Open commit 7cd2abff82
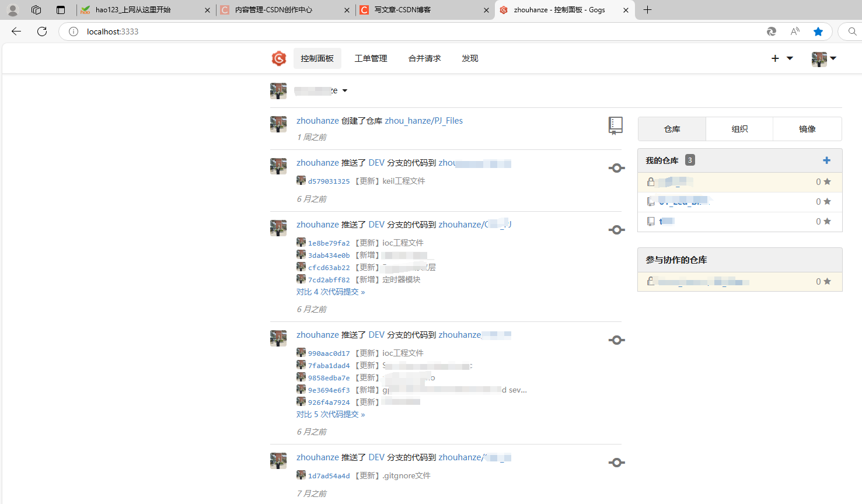Screen dimensions: 862x504 pos(329,280)
